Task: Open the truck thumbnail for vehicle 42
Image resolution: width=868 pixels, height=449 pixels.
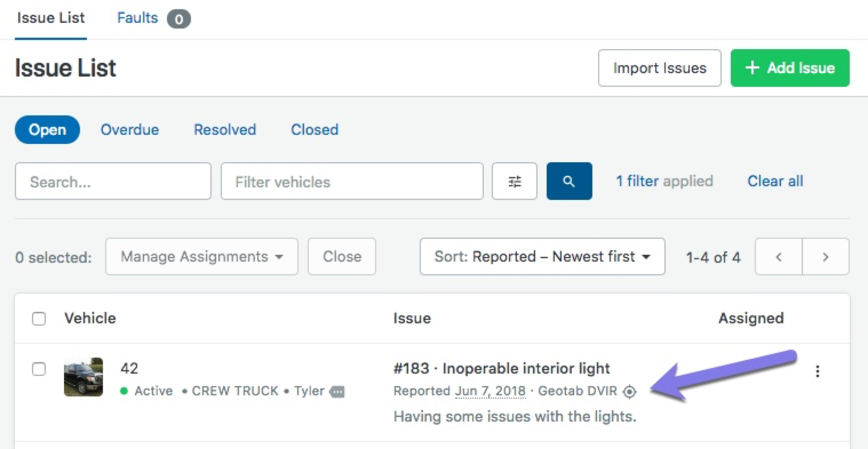Action: point(83,377)
